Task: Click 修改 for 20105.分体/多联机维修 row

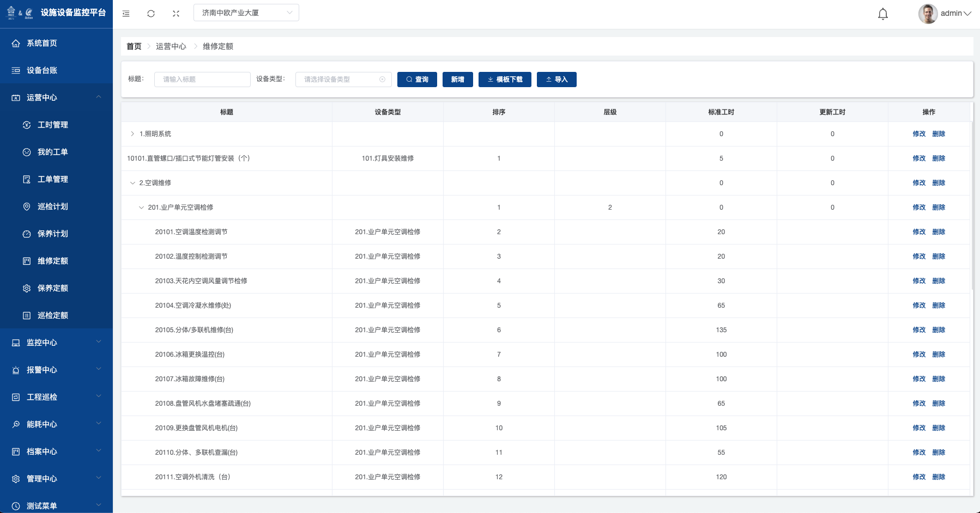Action: (919, 330)
